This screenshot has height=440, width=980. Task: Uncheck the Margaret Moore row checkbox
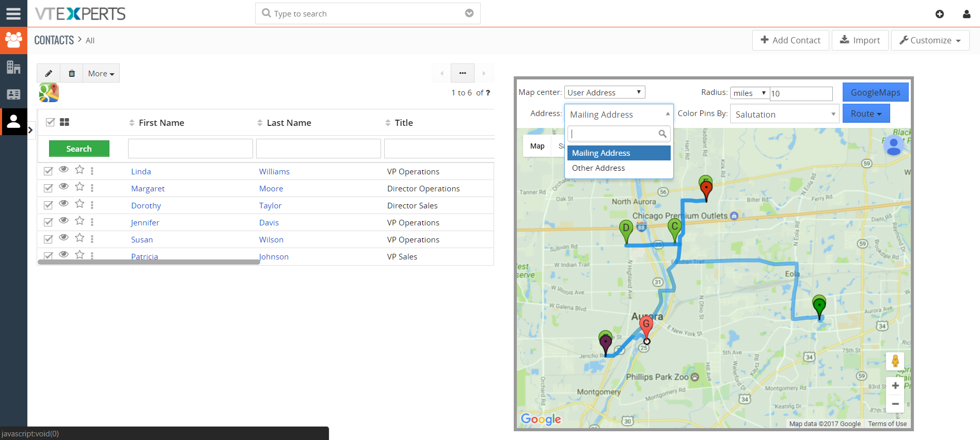click(x=48, y=188)
